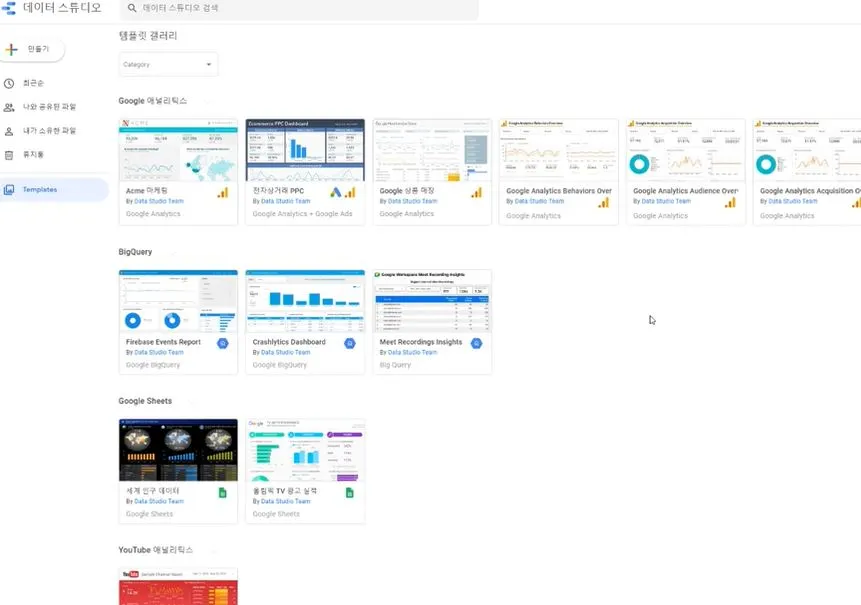Click the plus Create button
Screen dimensions: 861x605
pyautogui.click(x=32, y=49)
